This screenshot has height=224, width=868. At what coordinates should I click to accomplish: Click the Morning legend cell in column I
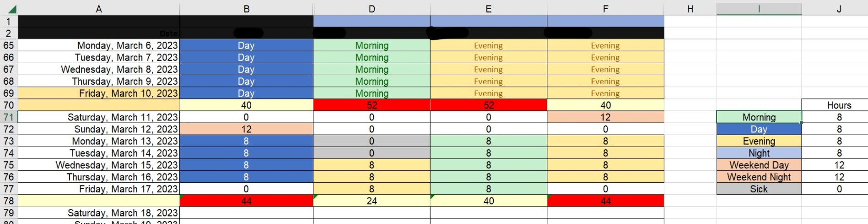(x=759, y=117)
